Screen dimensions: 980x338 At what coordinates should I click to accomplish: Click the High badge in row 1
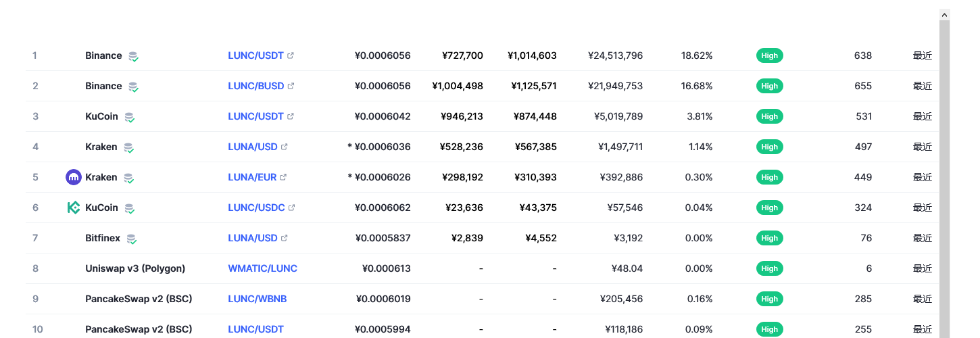pyautogui.click(x=770, y=55)
